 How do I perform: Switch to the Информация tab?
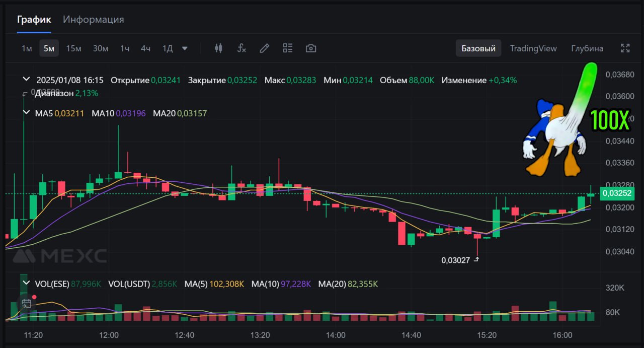click(x=93, y=20)
